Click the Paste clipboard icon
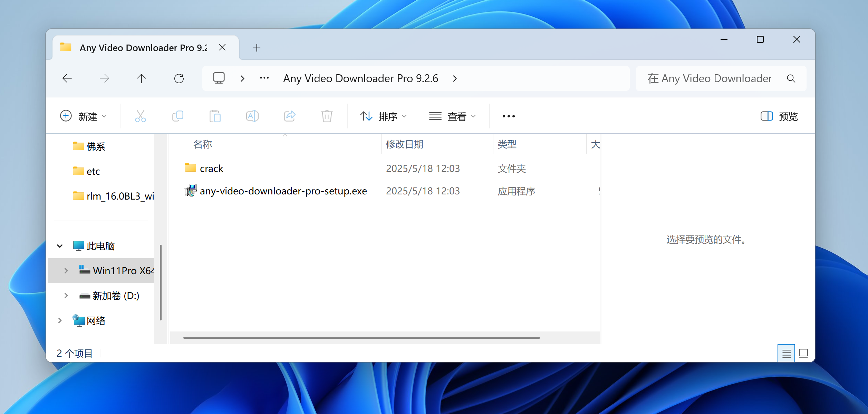 point(215,116)
